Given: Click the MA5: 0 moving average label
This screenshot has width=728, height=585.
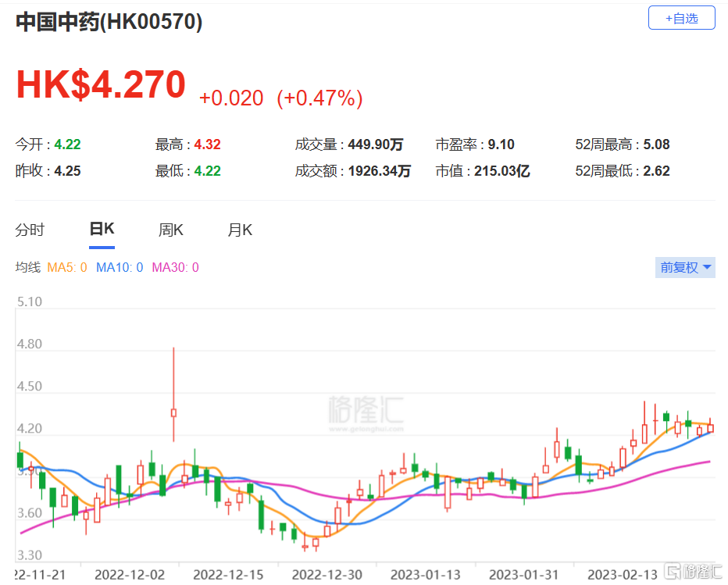Looking at the screenshot, I should [67, 267].
